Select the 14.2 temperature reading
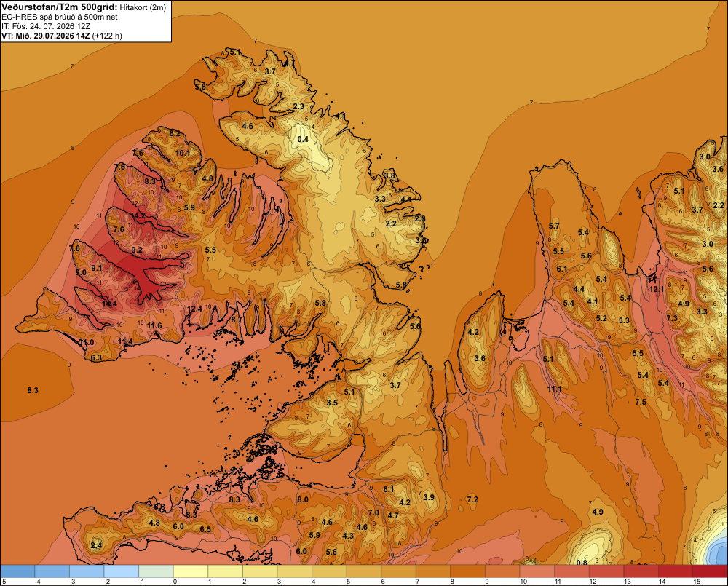 (138, 215)
